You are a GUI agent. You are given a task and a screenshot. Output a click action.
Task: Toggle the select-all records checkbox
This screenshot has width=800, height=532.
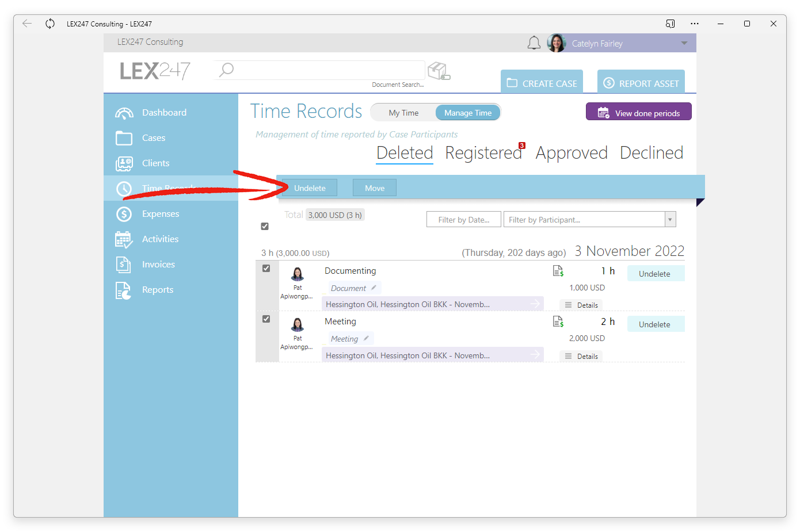pyautogui.click(x=265, y=227)
